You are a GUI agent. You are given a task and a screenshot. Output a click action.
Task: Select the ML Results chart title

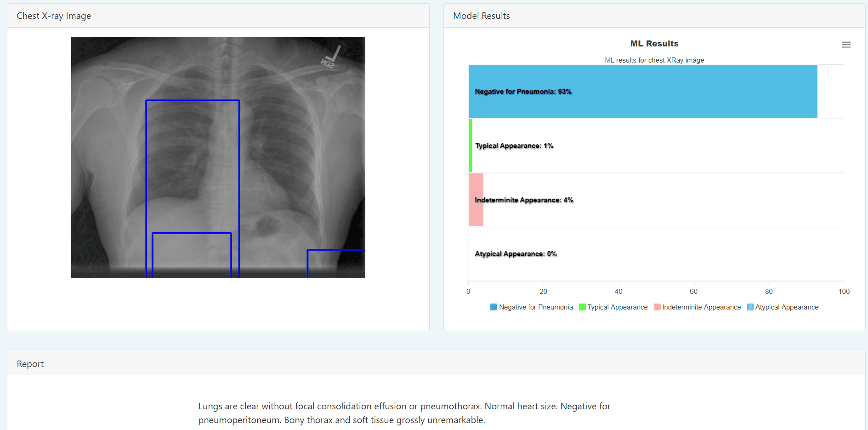tap(654, 43)
